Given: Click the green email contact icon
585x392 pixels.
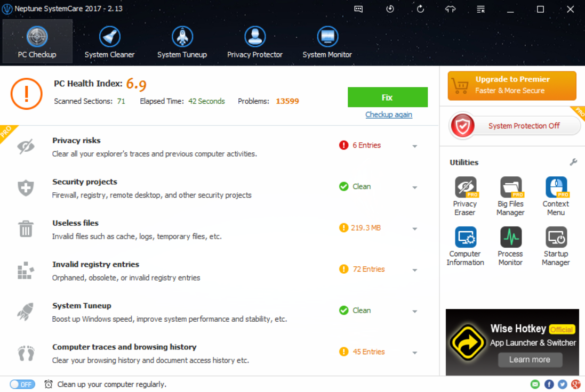Looking at the screenshot, I should click(535, 384).
